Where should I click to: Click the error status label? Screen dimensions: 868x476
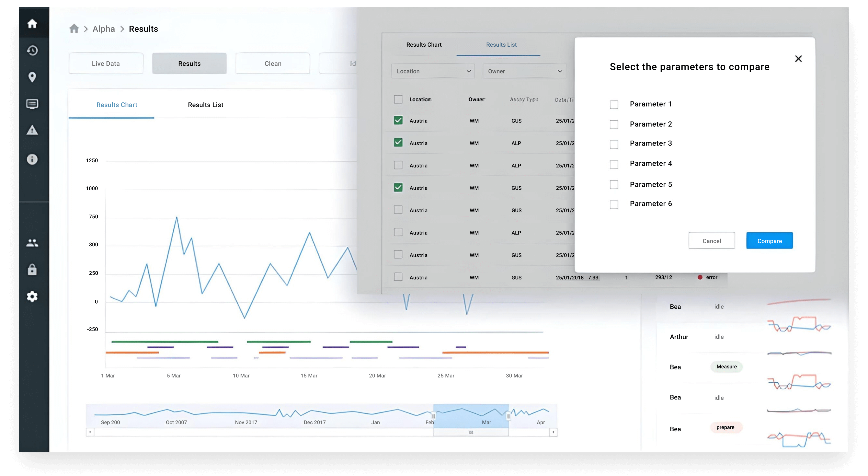click(712, 277)
